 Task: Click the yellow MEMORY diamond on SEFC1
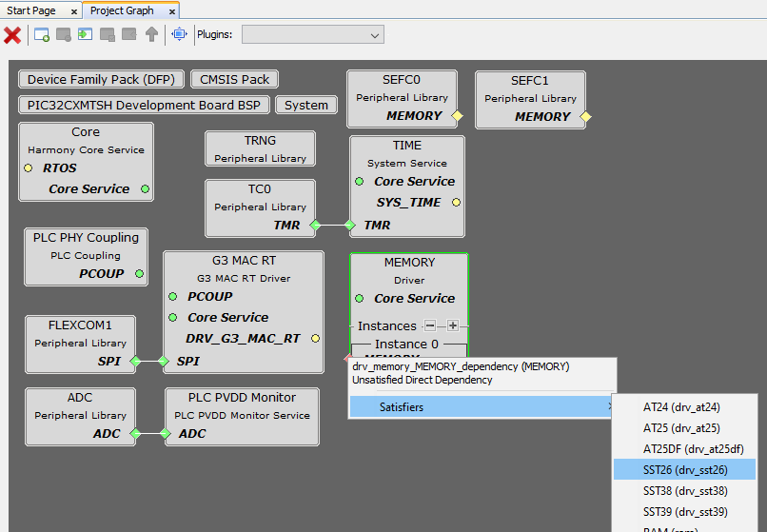(x=585, y=117)
